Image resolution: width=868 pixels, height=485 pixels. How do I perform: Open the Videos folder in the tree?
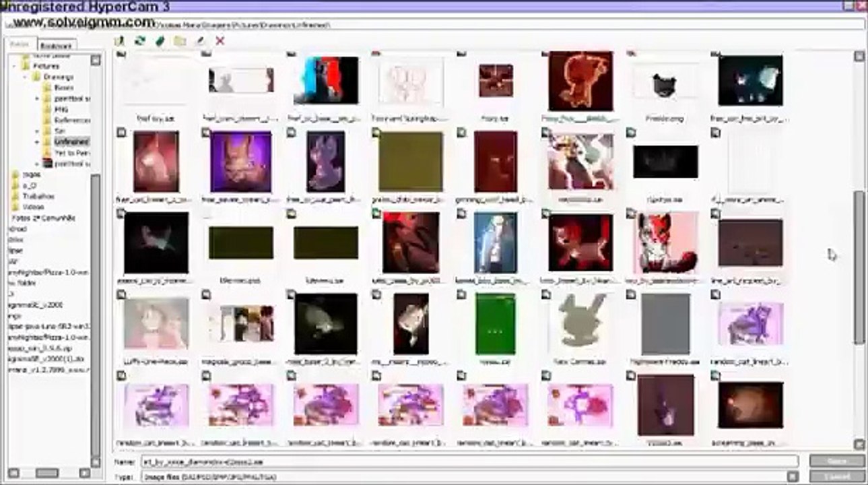click(33, 207)
